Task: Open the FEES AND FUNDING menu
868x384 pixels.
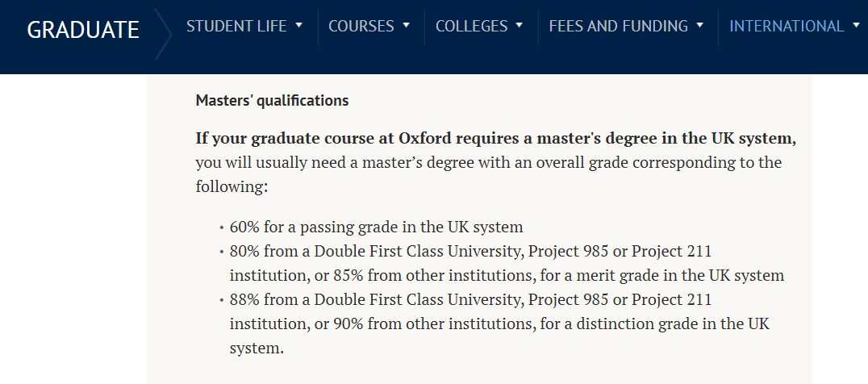Action: tap(618, 26)
